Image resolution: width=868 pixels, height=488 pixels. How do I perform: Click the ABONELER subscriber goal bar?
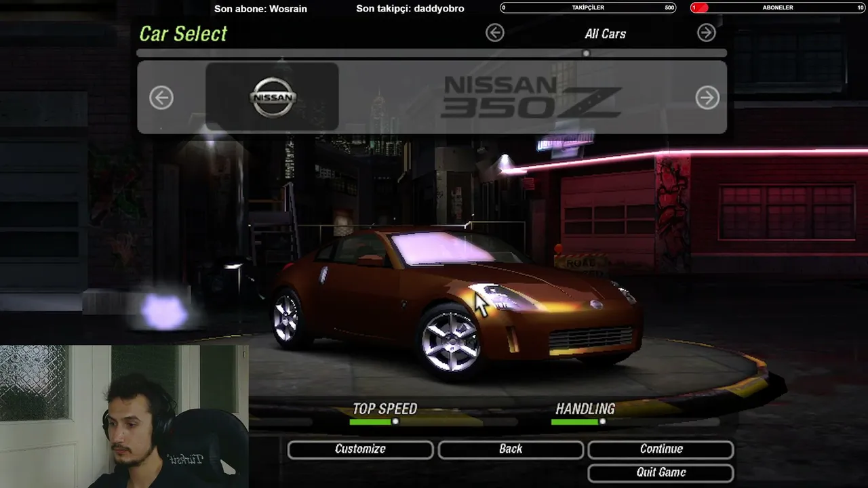pos(778,7)
